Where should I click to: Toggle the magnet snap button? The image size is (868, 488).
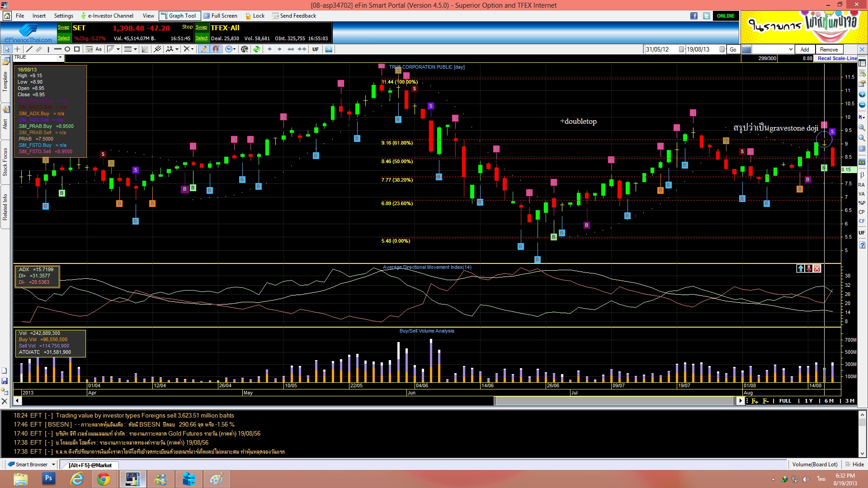216,49
